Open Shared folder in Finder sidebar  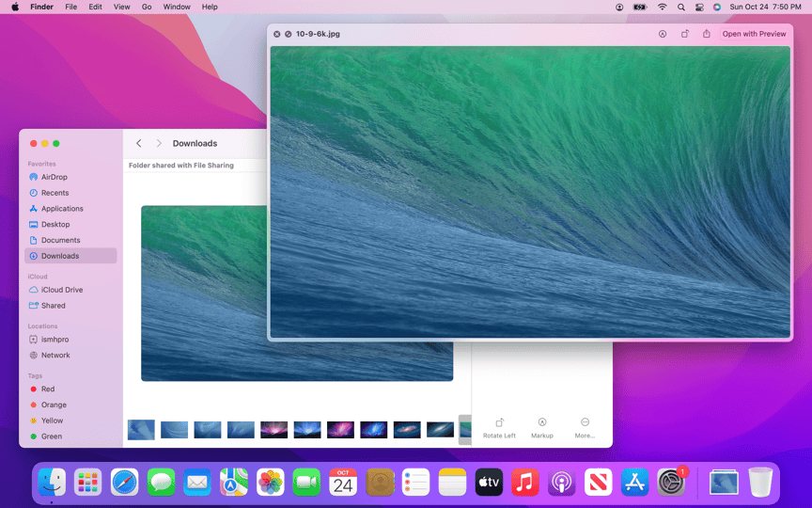tap(70, 306)
